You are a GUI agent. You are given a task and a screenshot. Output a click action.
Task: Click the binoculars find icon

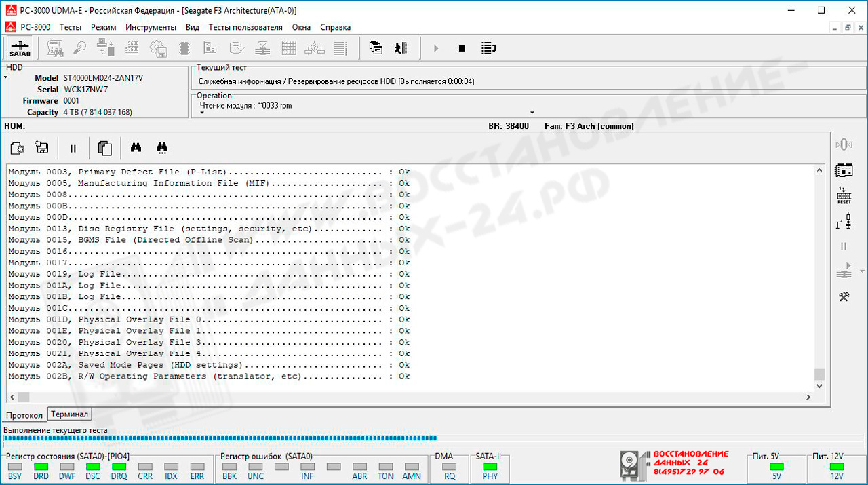[136, 147]
